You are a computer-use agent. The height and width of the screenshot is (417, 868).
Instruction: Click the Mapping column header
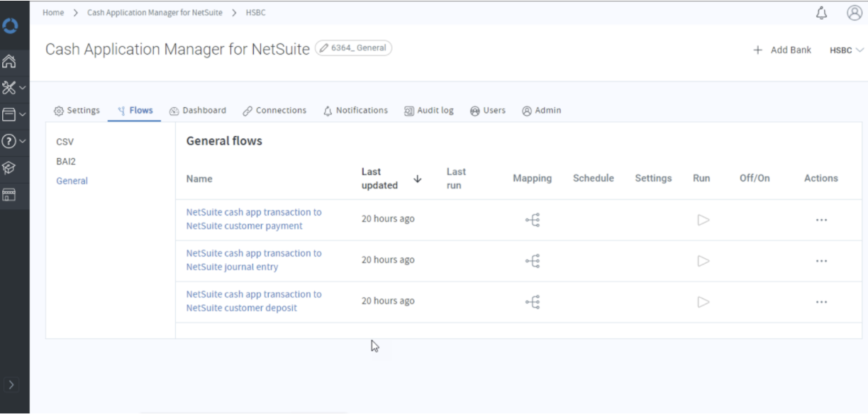[x=532, y=179]
